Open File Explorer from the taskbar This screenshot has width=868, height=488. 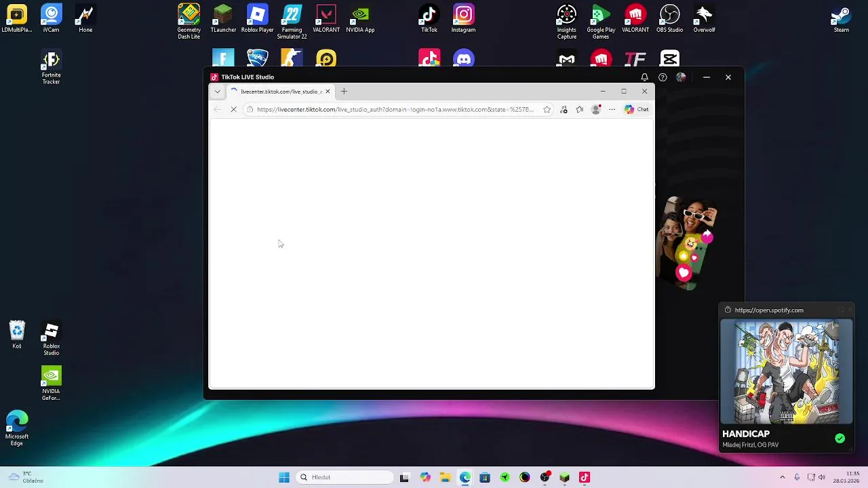(x=445, y=477)
